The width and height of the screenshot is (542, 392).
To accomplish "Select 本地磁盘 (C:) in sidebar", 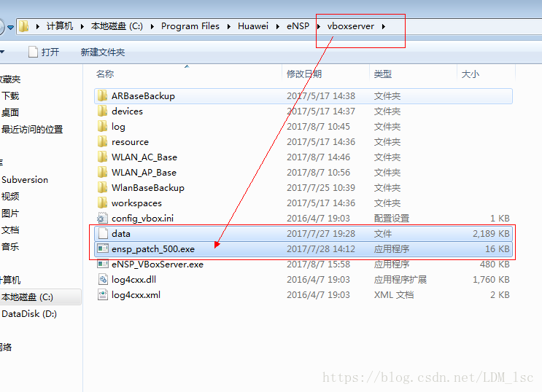I will (27, 297).
